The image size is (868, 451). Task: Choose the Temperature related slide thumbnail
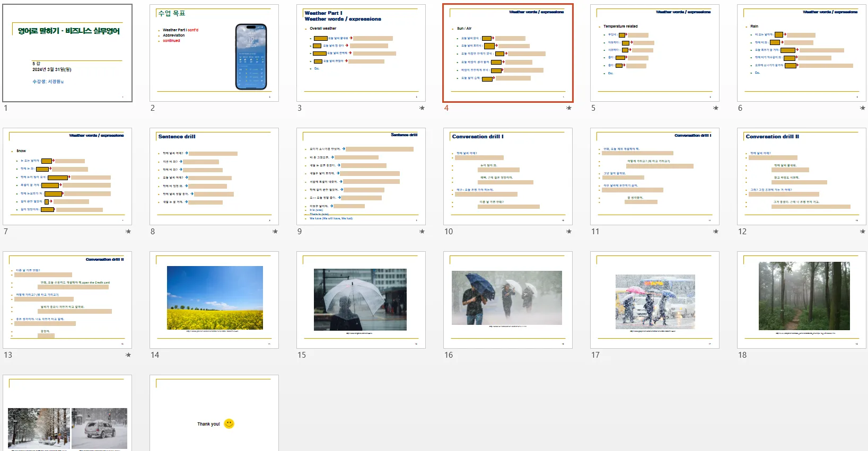[655, 53]
